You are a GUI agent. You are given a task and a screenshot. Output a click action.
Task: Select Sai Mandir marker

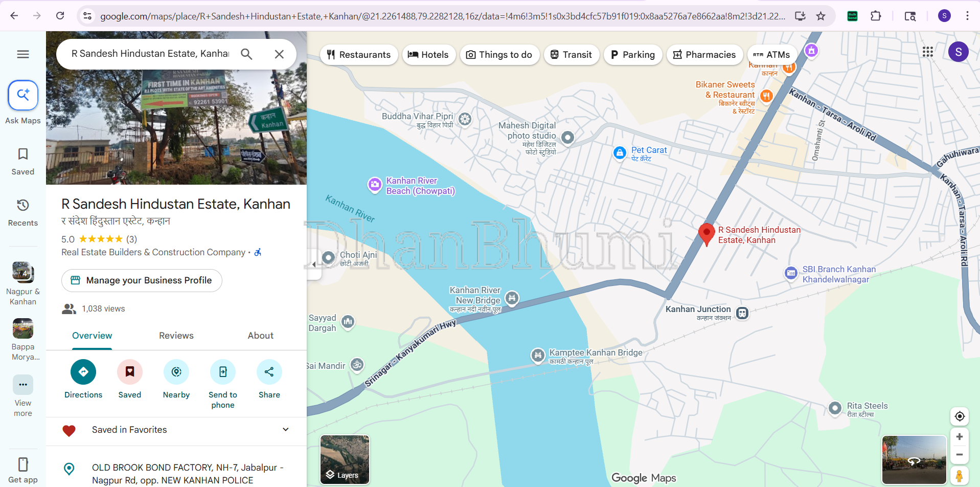[357, 365]
